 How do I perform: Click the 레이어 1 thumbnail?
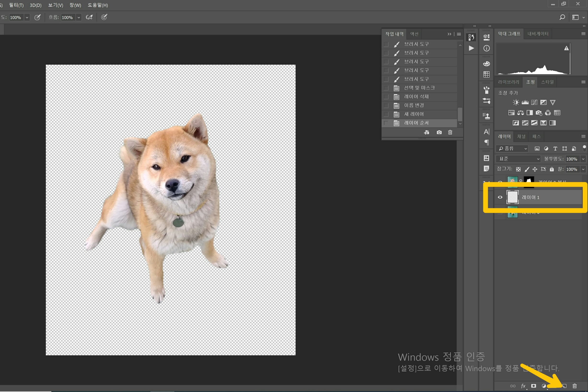[x=512, y=197]
